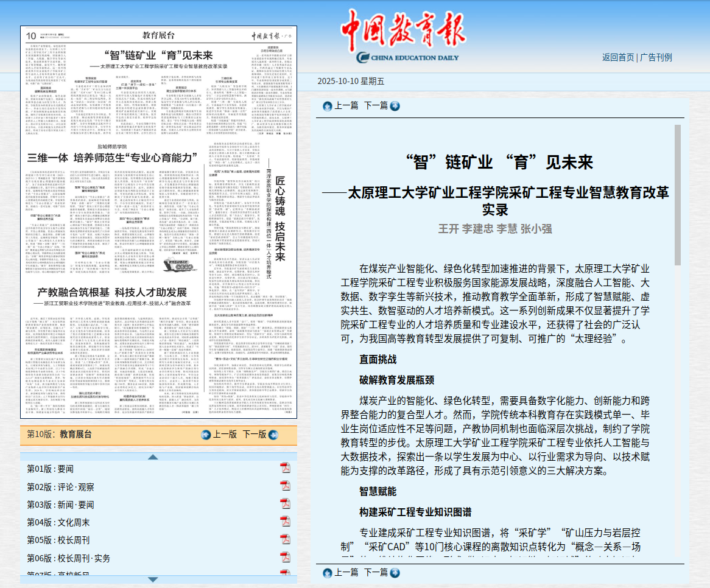Click bottom previous-article (上一篇) arrow icon
This screenshot has width=710, height=588.
(328, 573)
